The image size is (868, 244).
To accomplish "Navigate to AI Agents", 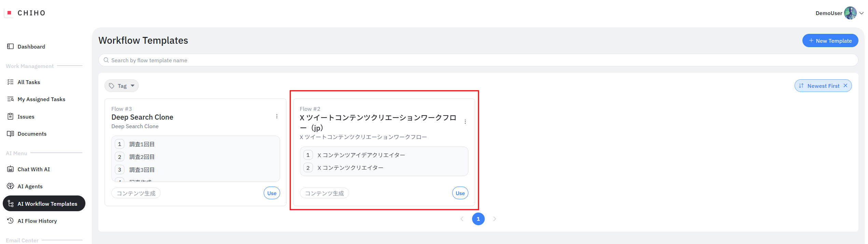I will pyautogui.click(x=30, y=186).
